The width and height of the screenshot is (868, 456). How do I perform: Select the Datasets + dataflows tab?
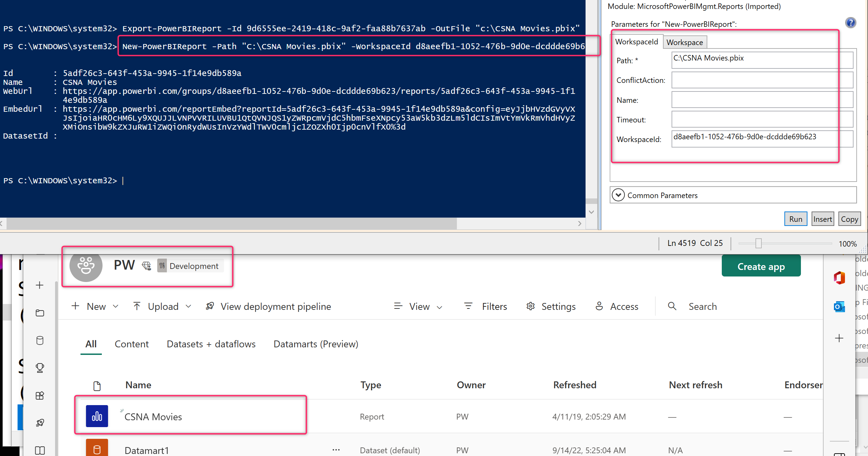211,344
